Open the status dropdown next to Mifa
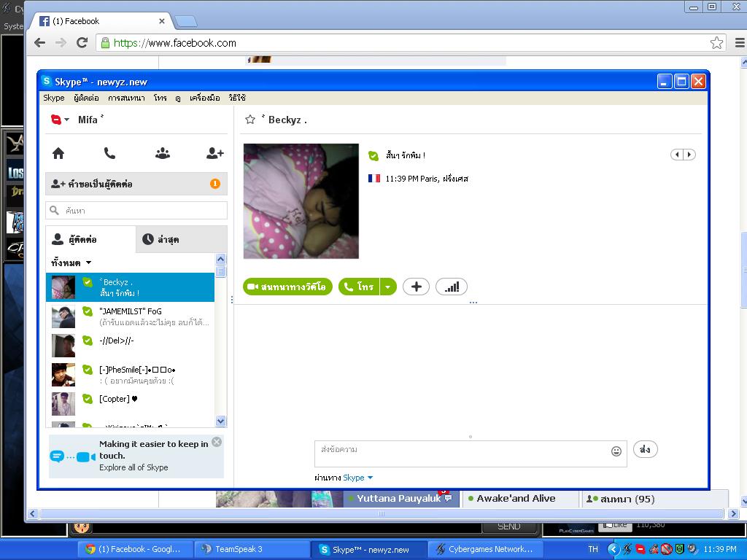Viewport: 747px width, 560px height. 67,120
